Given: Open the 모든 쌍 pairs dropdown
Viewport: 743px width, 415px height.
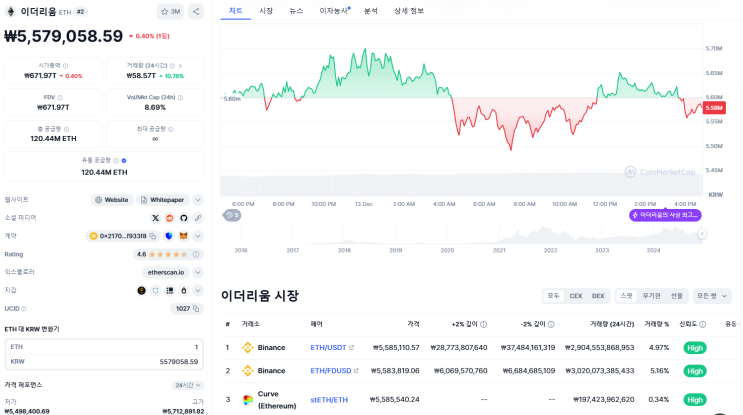Looking at the screenshot, I should (x=712, y=296).
